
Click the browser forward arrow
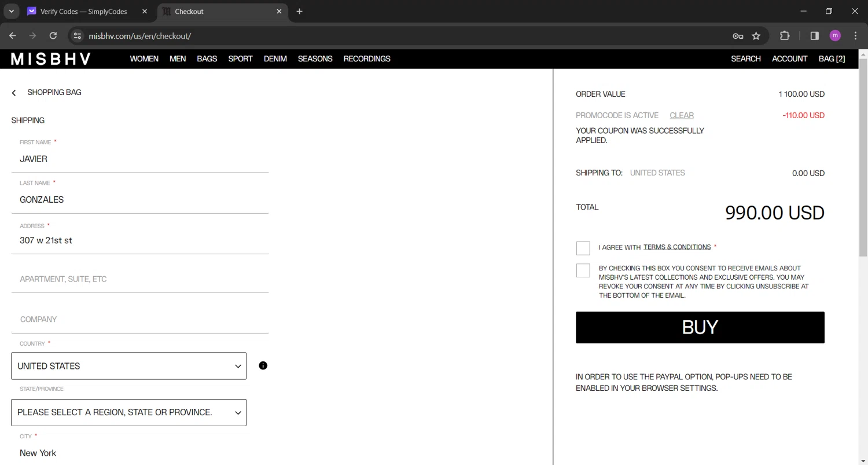click(33, 36)
